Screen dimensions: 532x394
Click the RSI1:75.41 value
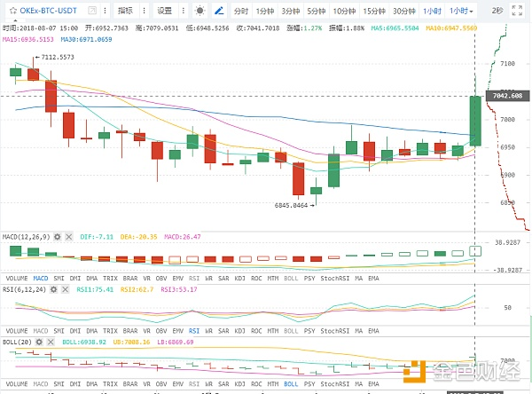point(95,289)
